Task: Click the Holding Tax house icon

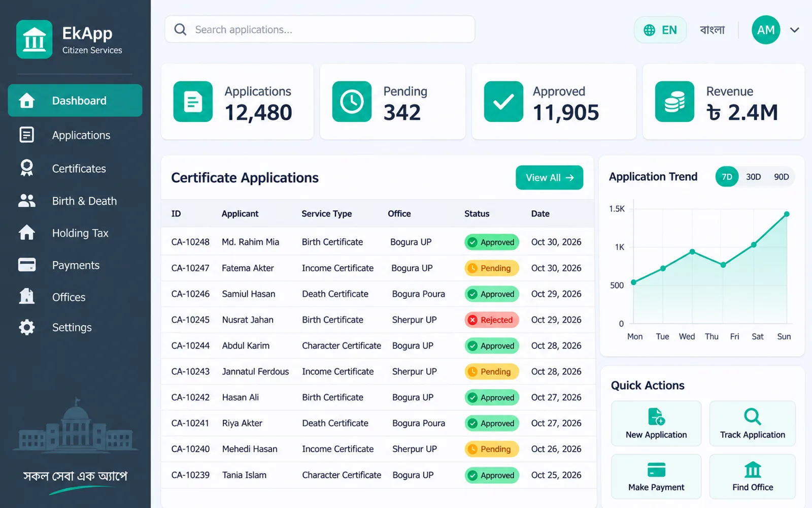Action: (x=27, y=233)
